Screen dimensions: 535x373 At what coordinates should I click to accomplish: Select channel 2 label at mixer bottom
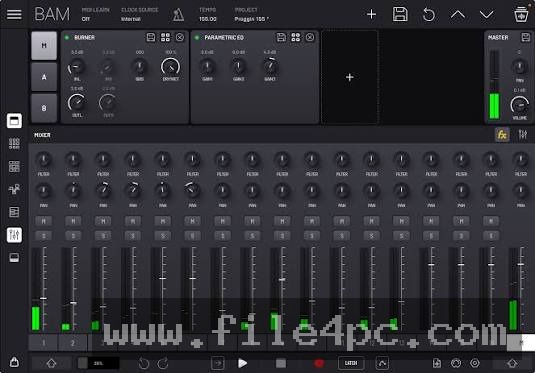click(73, 343)
